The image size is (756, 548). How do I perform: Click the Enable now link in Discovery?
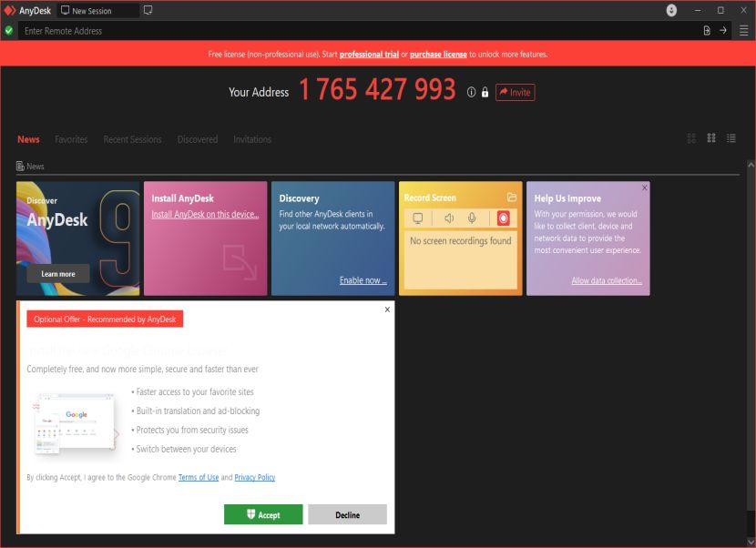point(363,280)
